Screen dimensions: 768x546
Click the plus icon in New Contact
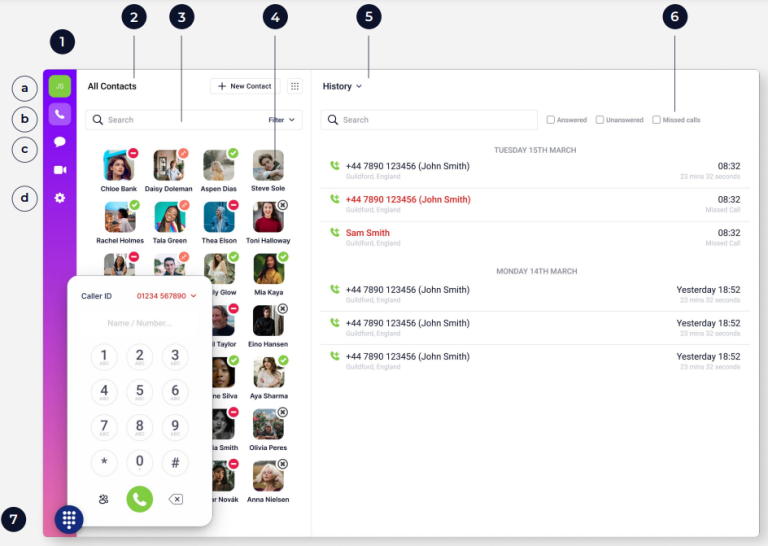(x=222, y=86)
